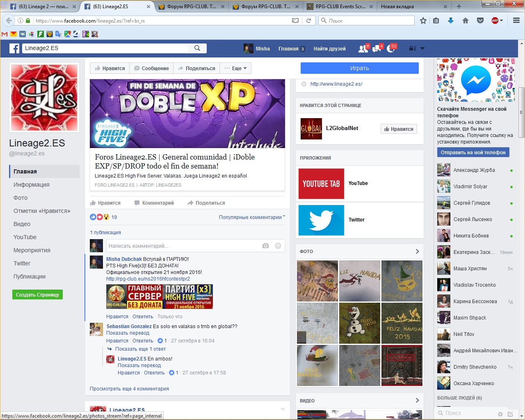Expand the ФОТО section chevron
Viewport: 525px width, 420px height.
pyautogui.click(x=417, y=251)
